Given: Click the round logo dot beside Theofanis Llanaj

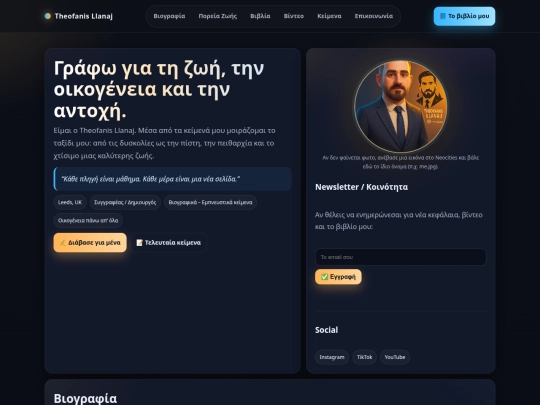Looking at the screenshot, I should 48,16.
